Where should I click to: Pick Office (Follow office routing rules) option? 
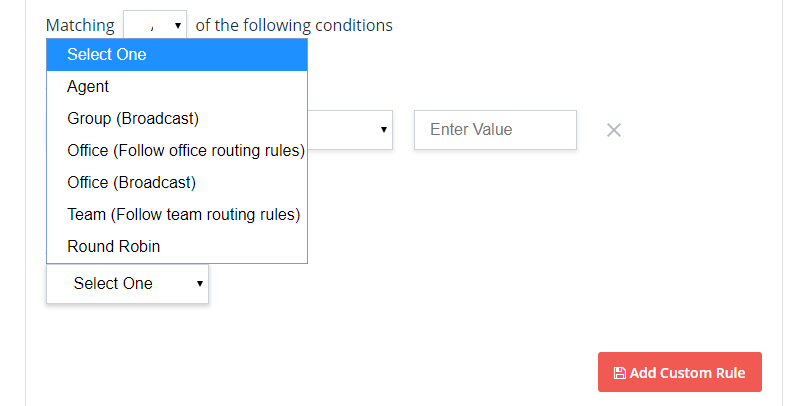click(x=177, y=150)
